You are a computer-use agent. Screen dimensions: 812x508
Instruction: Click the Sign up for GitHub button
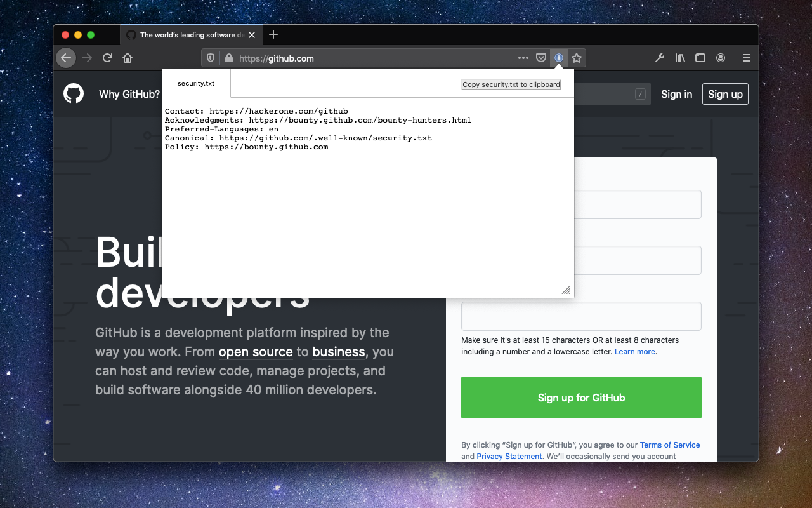[581, 398]
